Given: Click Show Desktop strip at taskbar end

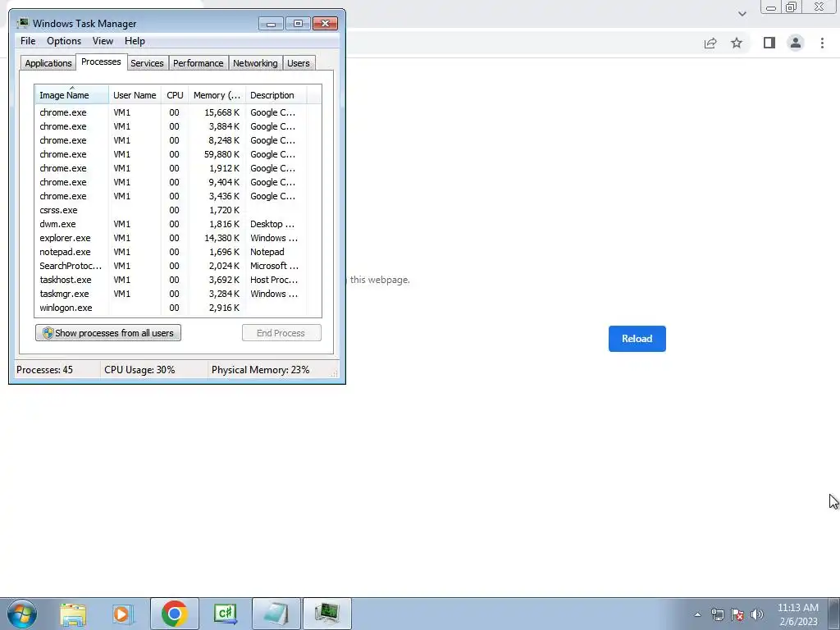Looking at the screenshot, I should pos(834,614).
